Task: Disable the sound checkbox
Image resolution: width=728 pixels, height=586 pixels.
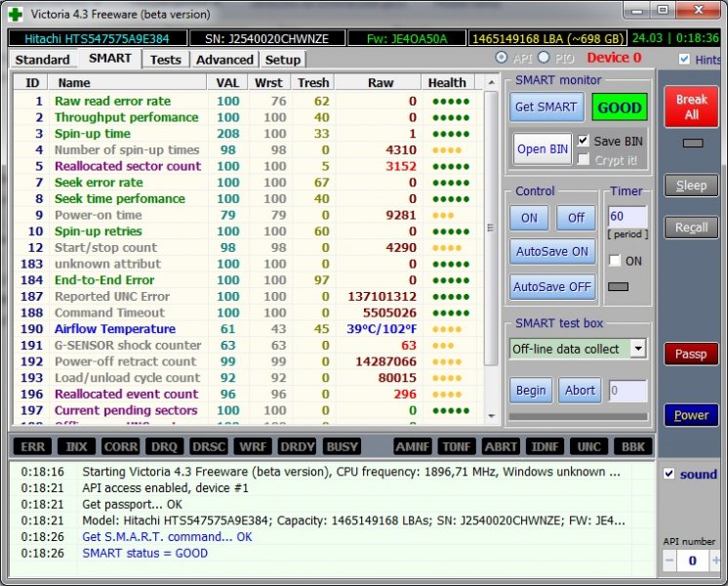Action: [668, 474]
